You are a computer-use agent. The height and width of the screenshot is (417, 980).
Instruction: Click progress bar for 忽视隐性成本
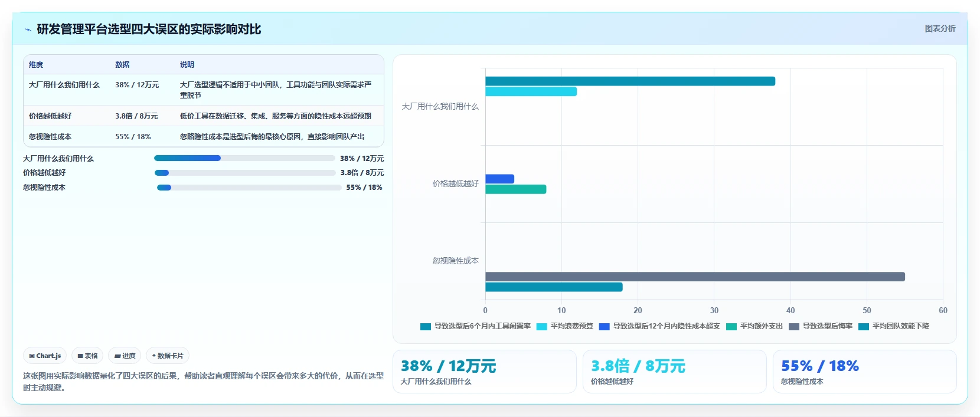249,188
